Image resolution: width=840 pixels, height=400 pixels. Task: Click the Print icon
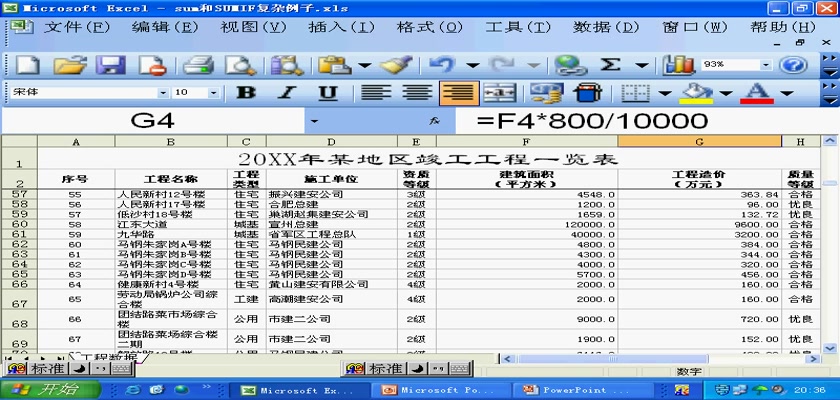[198, 65]
